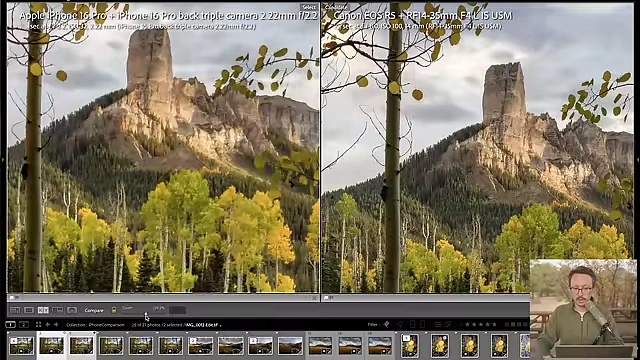640x360 pixels.
Task: Open second window display button 2
Action: (24, 324)
